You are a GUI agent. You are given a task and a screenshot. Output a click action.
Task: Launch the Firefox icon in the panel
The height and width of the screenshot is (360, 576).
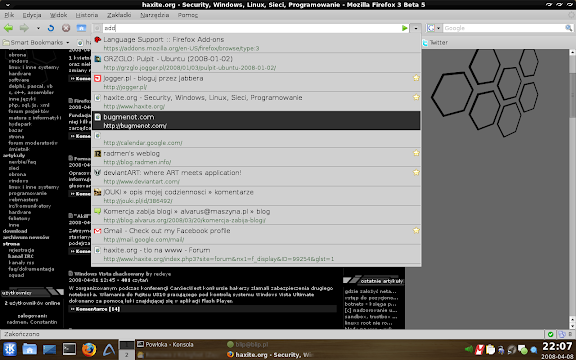89,349
